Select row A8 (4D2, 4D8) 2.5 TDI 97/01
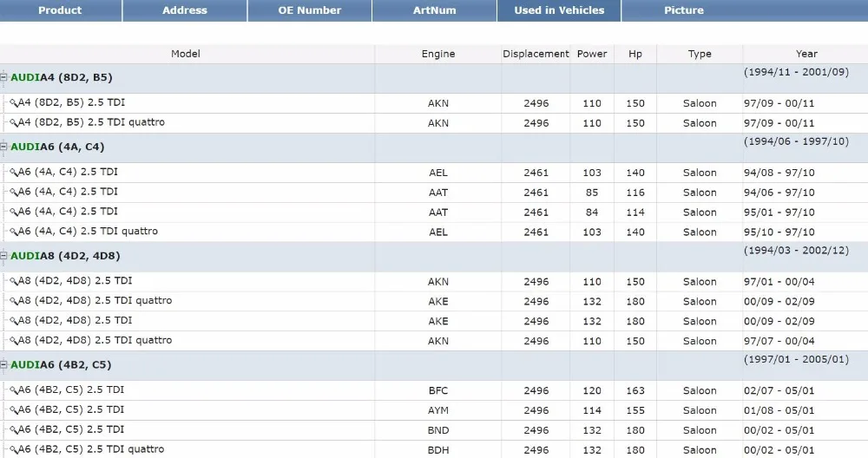 pyautogui.click(x=434, y=282)
